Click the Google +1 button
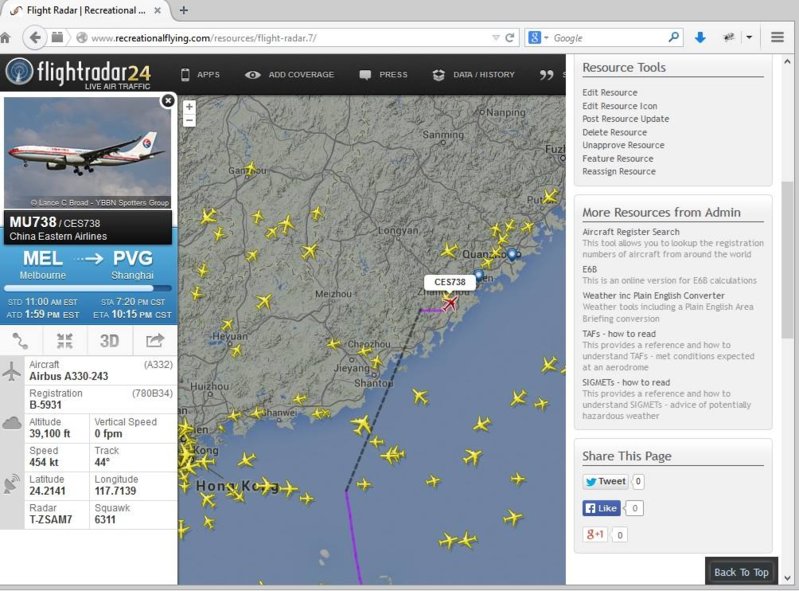The width and height of the screenshot is (799, 591). (x=595, y=534)
